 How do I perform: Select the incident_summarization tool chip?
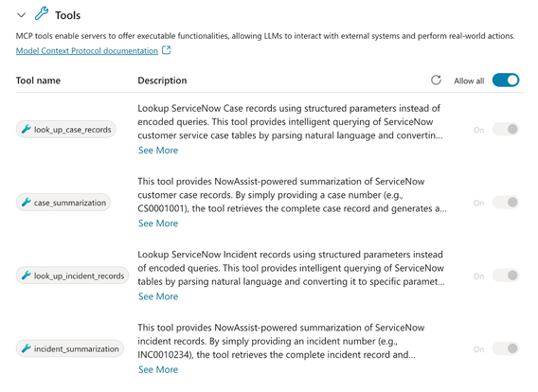pyautogui.click(x=70, y=348)
